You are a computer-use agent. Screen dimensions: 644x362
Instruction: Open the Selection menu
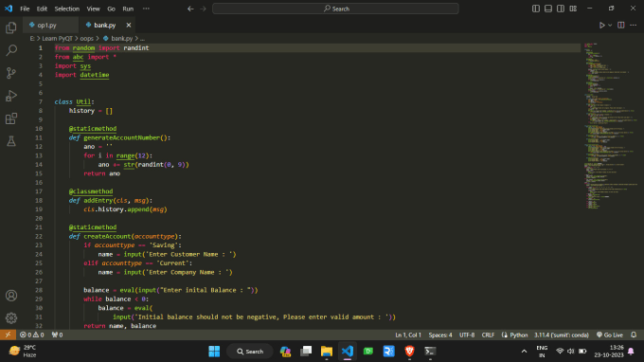pyautogui.click(x=67, y=9)
